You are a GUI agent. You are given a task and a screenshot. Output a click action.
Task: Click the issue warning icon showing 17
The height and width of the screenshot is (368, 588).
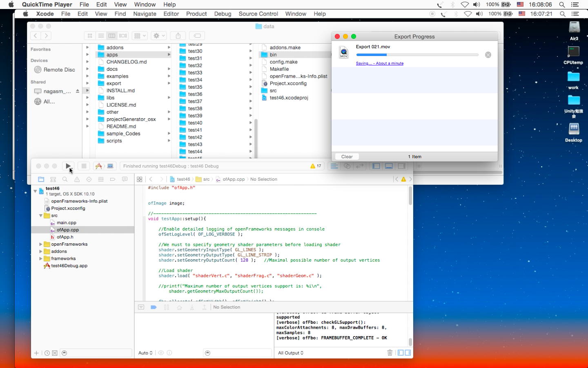pyautogui.click(x=316, y=166)
